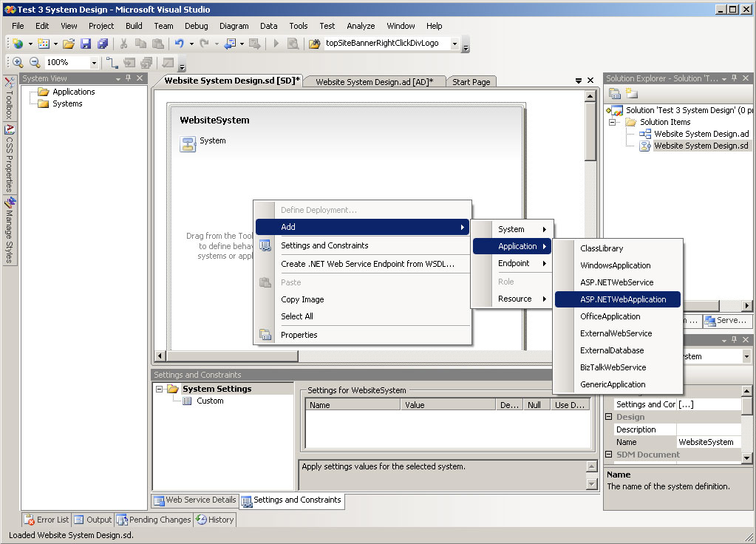This screenshot has height=544, width=756.
Task: Click Create .NET Web Service Endpoint from WSDL
Action: 362,264
